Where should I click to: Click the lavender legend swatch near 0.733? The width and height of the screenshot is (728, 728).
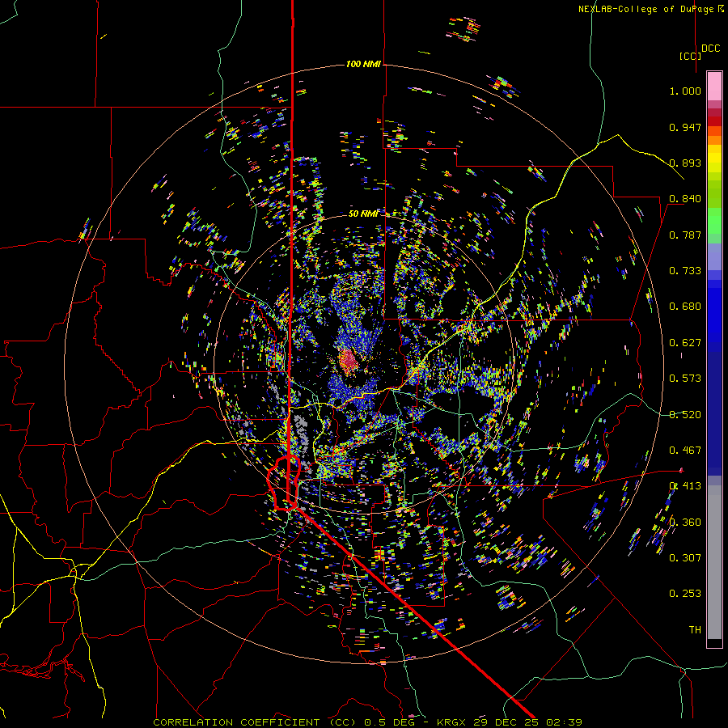point(714,257)
